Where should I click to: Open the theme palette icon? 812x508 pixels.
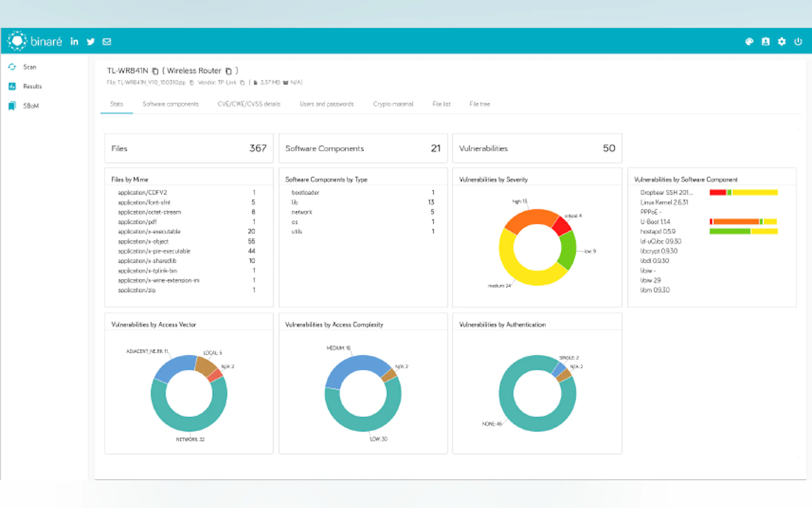tap(749, 41)
